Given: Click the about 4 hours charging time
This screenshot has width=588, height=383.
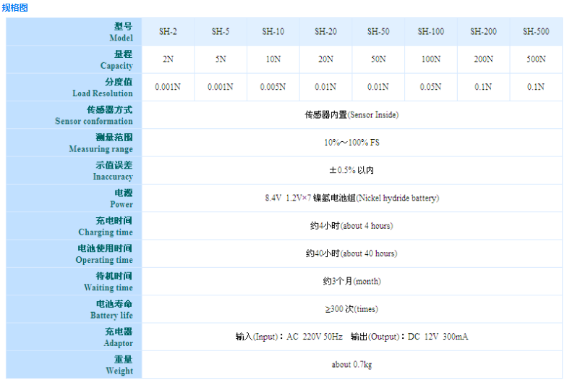Looking at the screenshot, I should 351,226.
